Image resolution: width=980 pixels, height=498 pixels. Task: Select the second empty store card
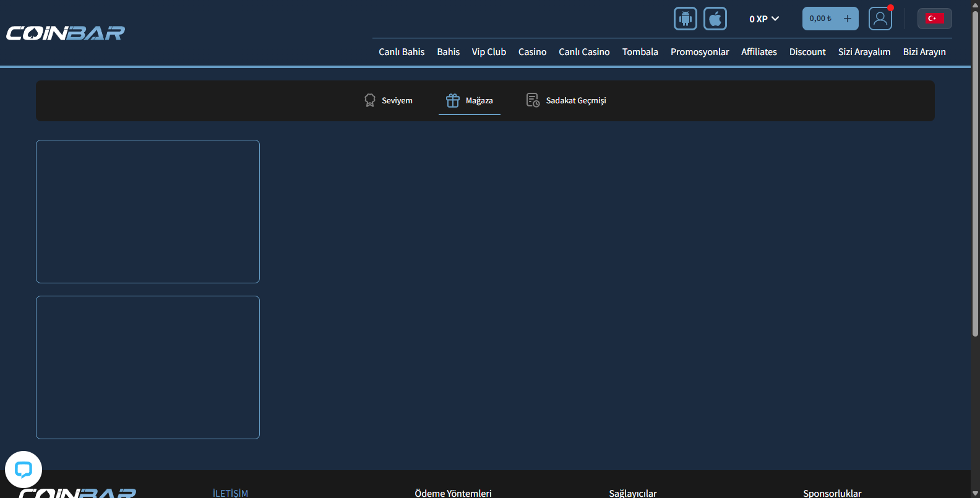tap(148, 367)
